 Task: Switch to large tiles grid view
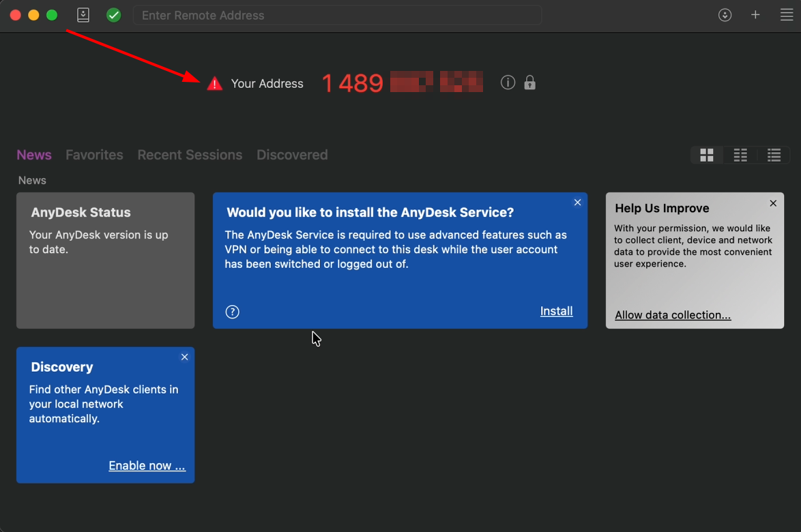(707, 156)
